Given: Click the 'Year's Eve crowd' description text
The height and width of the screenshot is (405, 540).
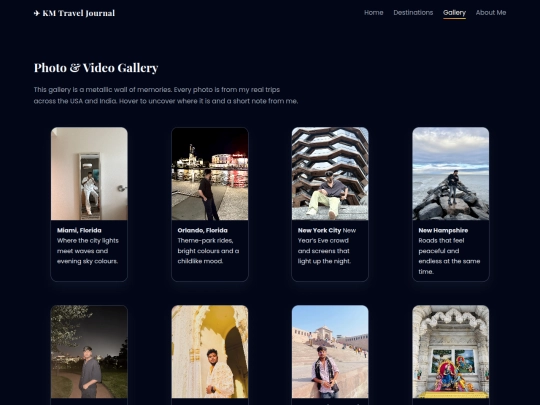Looking at the screenshot, I should (327, 246).
